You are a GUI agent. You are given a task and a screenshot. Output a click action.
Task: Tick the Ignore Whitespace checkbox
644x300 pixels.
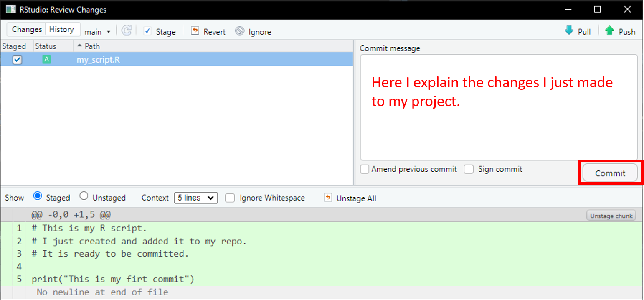[x=230, y=198]
